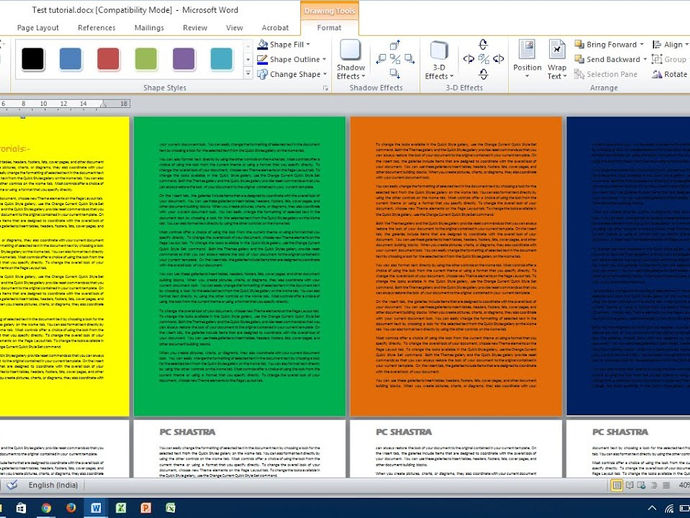690x518 pixels.
Task: Open the Review tab
Action: [x=195, y=28]
